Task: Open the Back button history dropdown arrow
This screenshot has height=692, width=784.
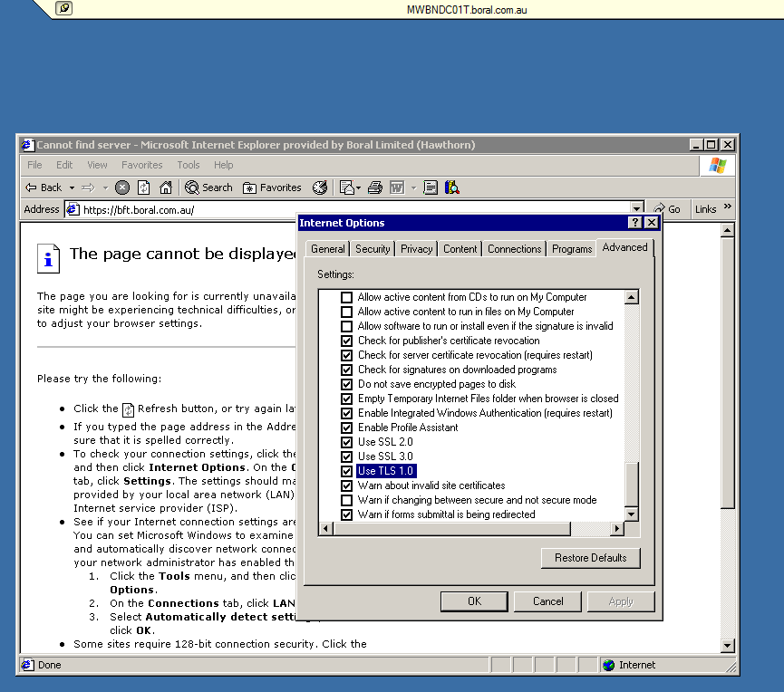Action: click(73, 187)
